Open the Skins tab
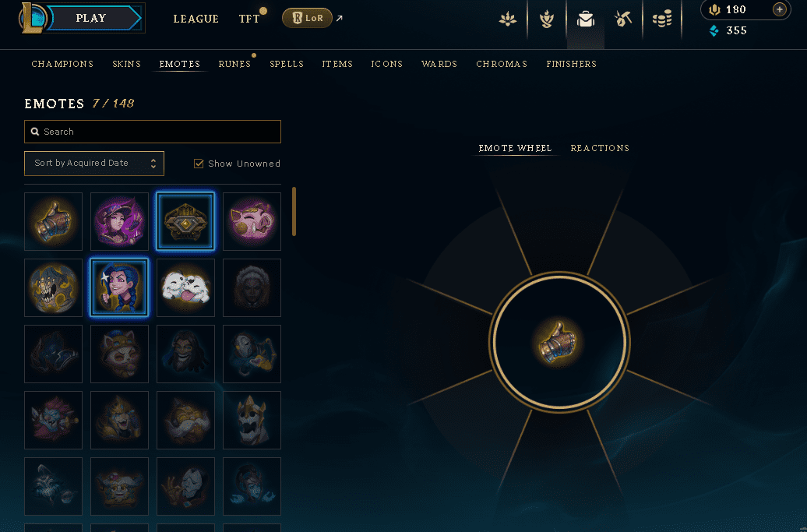This screenshot has height=532, width=807. [127, 64]
